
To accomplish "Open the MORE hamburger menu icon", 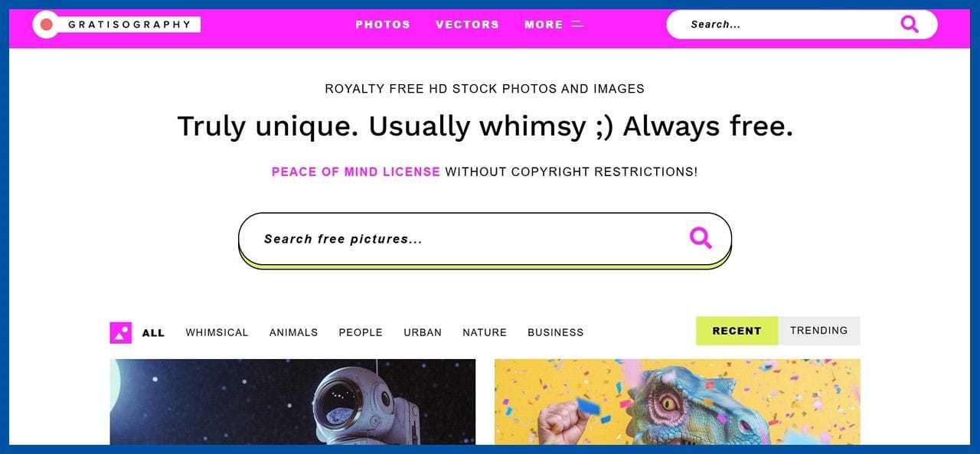I will click(577, 24).
